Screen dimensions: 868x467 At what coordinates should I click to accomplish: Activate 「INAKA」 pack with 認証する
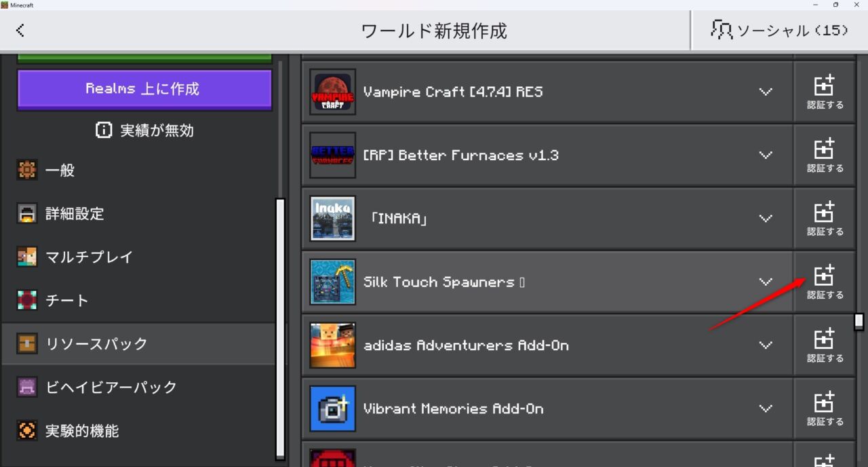825,219
